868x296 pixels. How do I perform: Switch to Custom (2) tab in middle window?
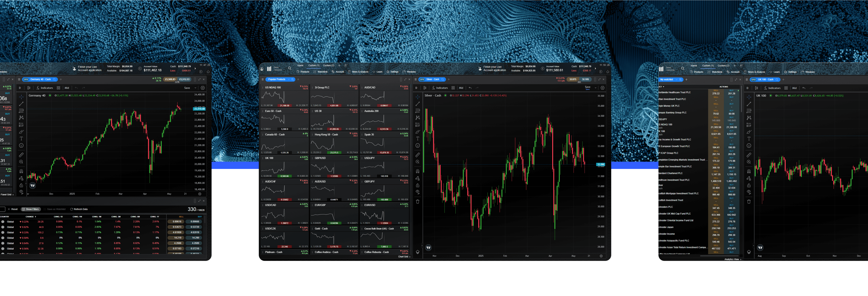328,65
